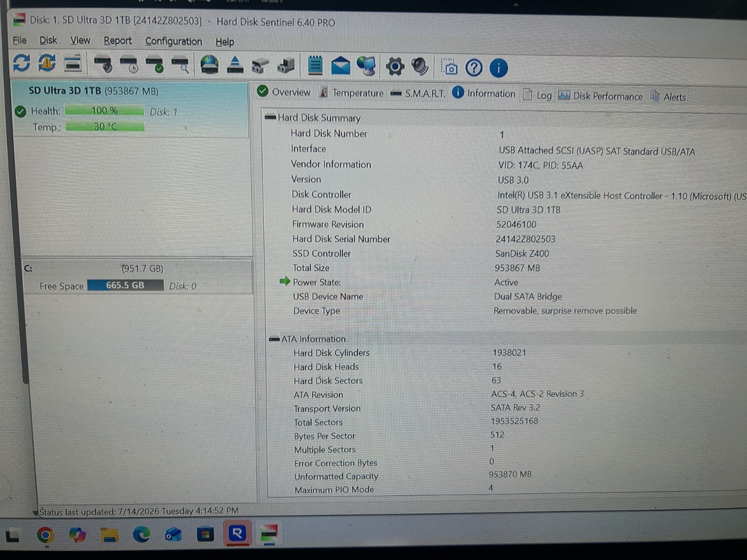
Task: Click the globe-on-disk toolbar icon
Action: click(209, 64)
